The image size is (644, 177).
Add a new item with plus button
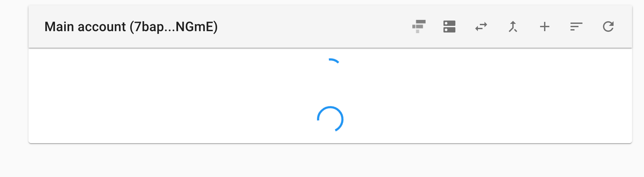tap(545, 27)
